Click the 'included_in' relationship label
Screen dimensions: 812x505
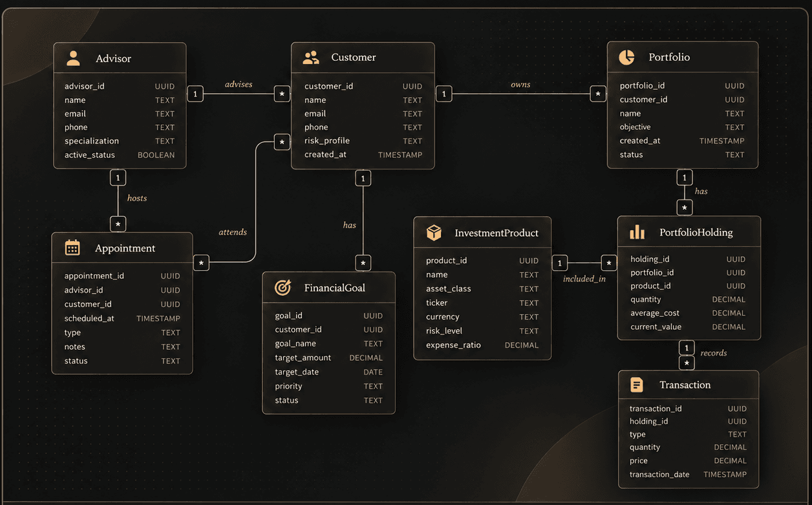click(584, 279)
